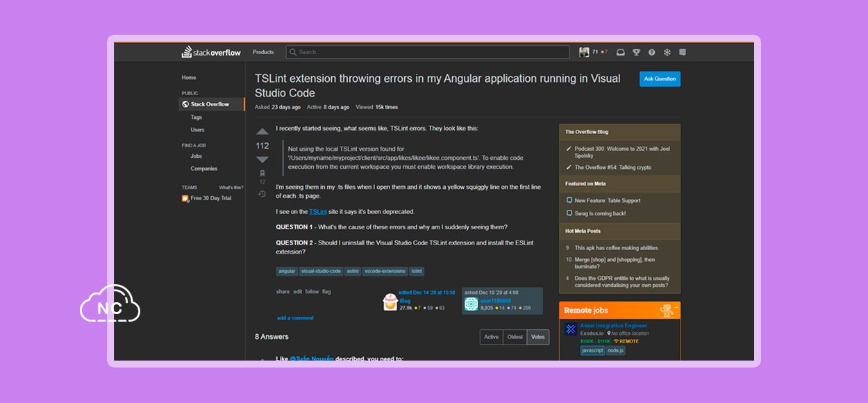This screenshot has width=868, height=403.
Task: Click the eslint tag
Action: 353,271
